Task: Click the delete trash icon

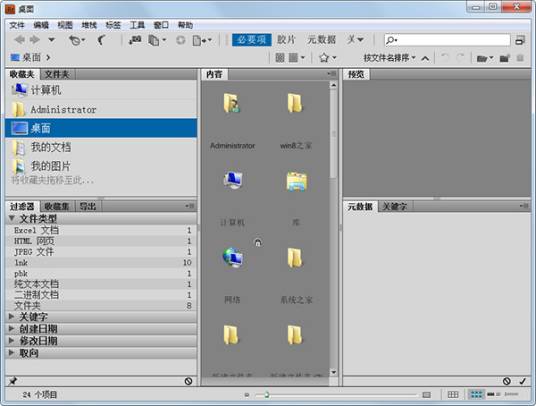Action: click(520, 58)
